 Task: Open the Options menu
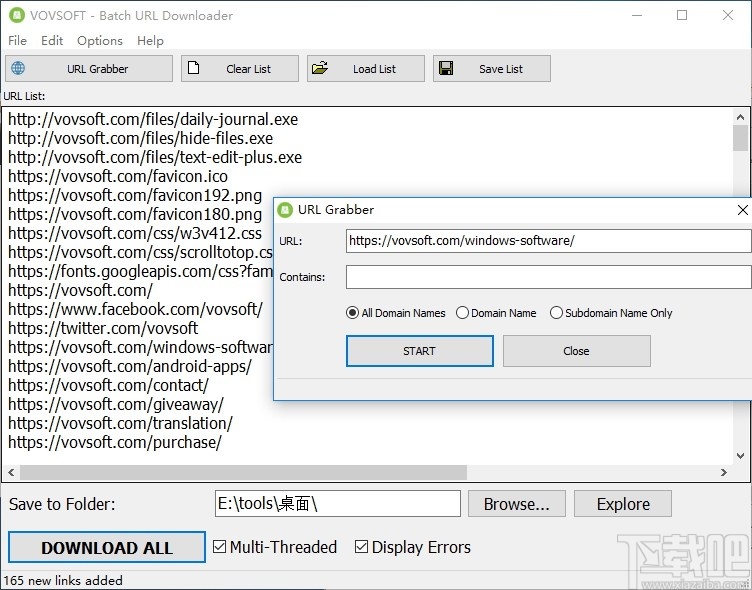(x=100, y=41)
